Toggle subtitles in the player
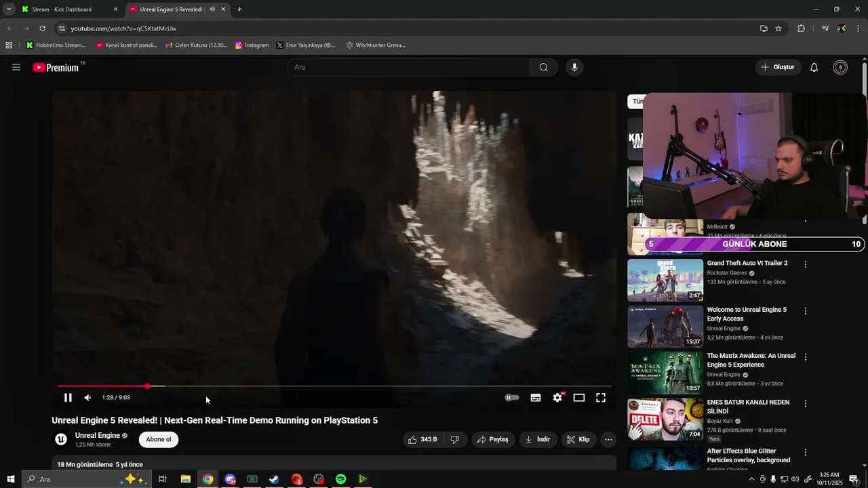Viewport: 868px width, 488px height. pyautogui.click(x=536, y=398)
